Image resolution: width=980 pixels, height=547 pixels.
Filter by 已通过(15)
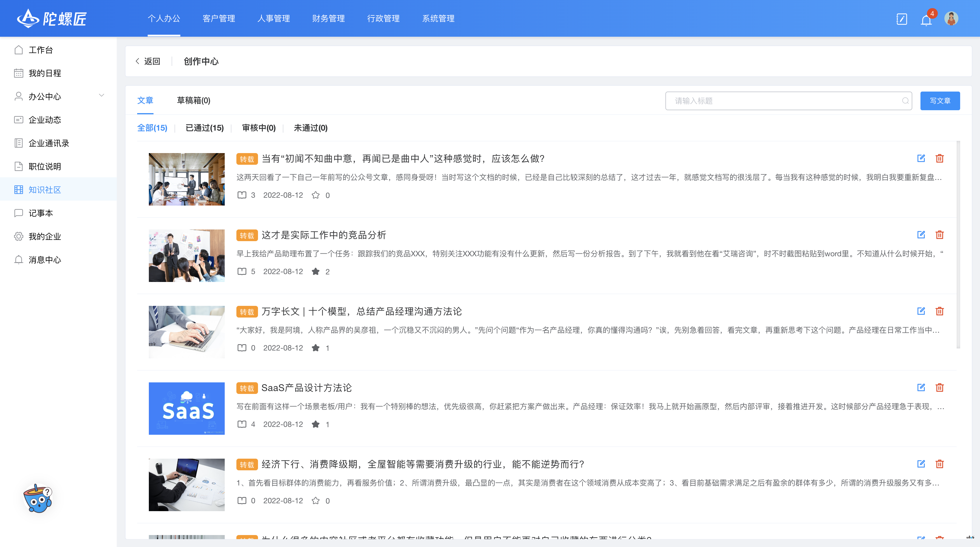(x=205, y=128)
